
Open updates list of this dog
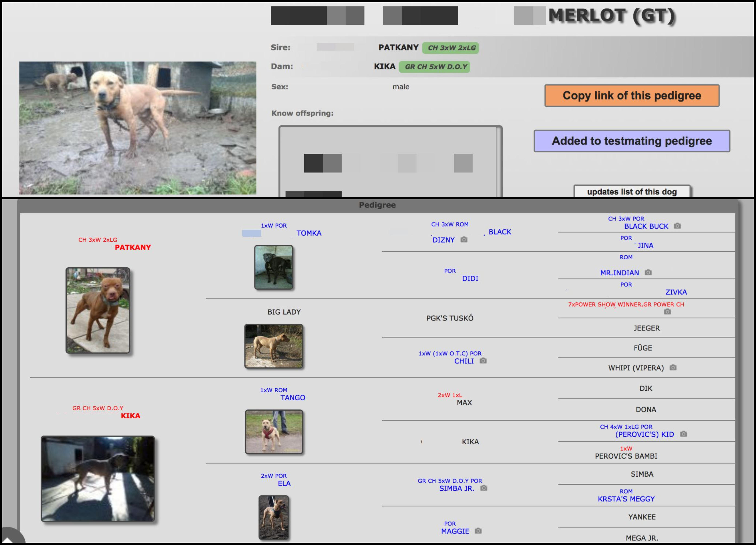(x=632, y=191)
